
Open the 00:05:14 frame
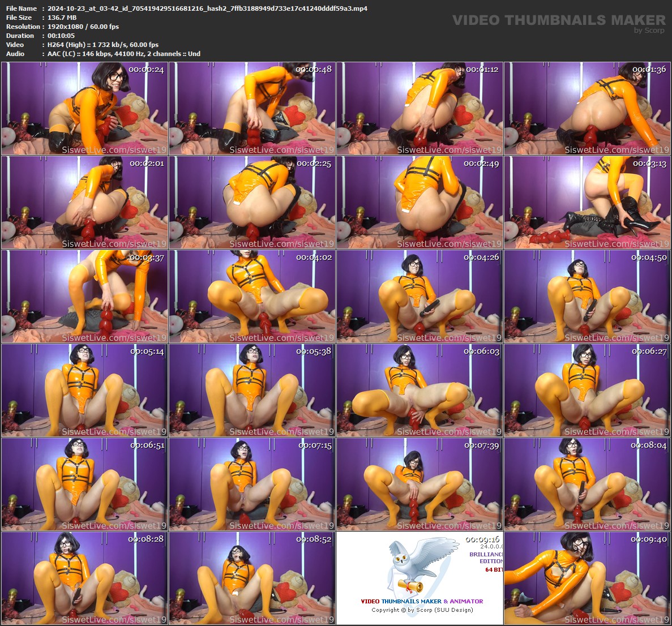[x=84, y=390]
